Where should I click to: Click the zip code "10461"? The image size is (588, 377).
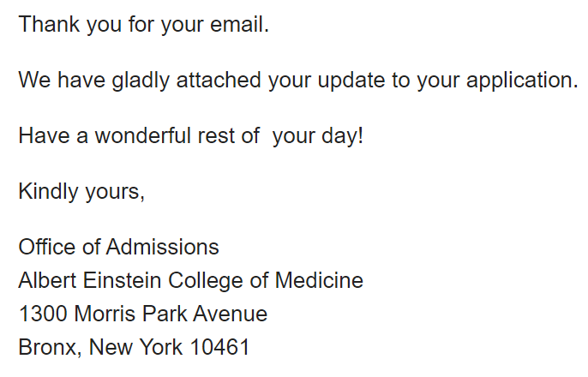221,348
